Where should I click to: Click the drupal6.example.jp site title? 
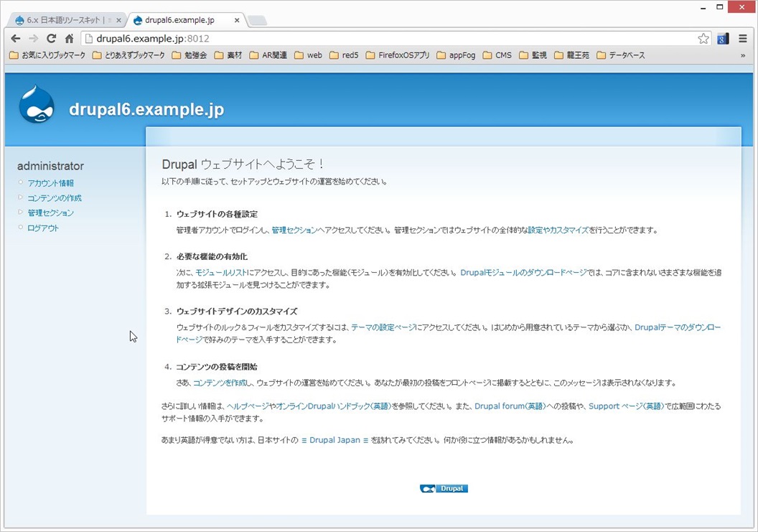[146, 109]
